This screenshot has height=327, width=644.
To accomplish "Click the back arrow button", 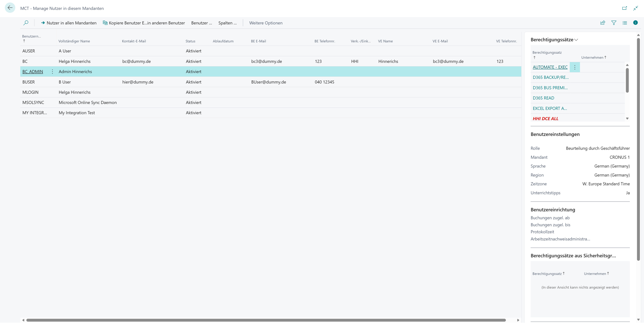I will [x=10, y=8].
